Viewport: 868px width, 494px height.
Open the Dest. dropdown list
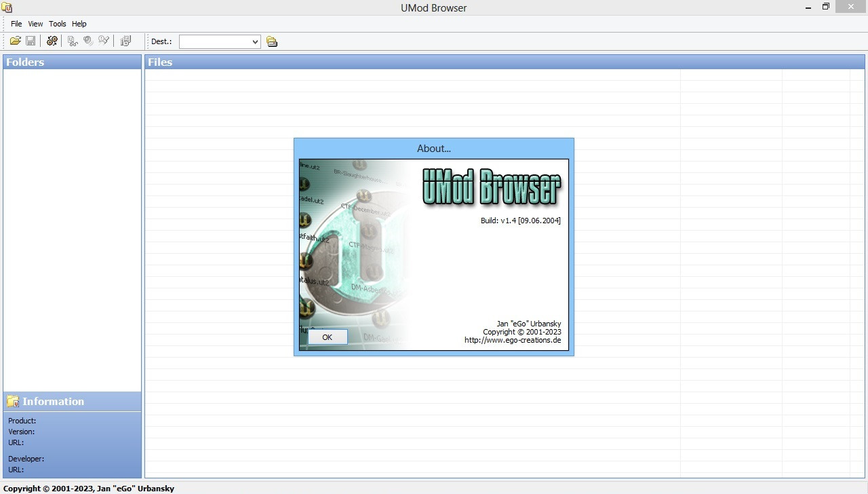[256, 41]
